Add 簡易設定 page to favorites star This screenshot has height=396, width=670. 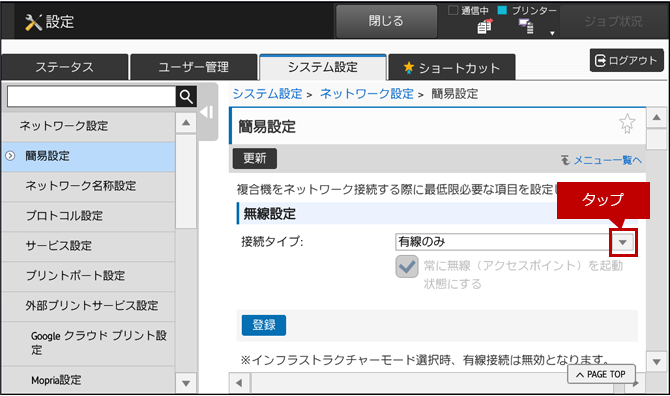(x=627, y=124)
